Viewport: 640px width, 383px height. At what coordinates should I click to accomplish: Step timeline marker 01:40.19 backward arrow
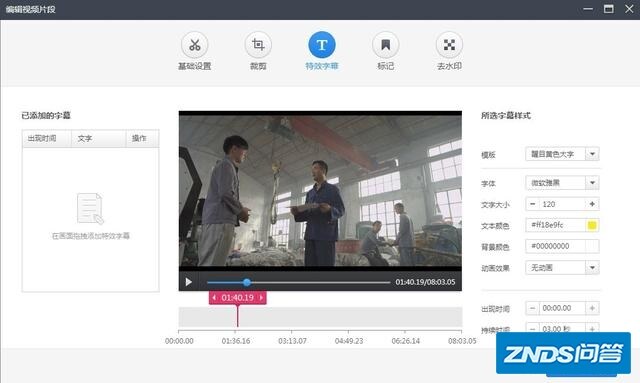214,298
